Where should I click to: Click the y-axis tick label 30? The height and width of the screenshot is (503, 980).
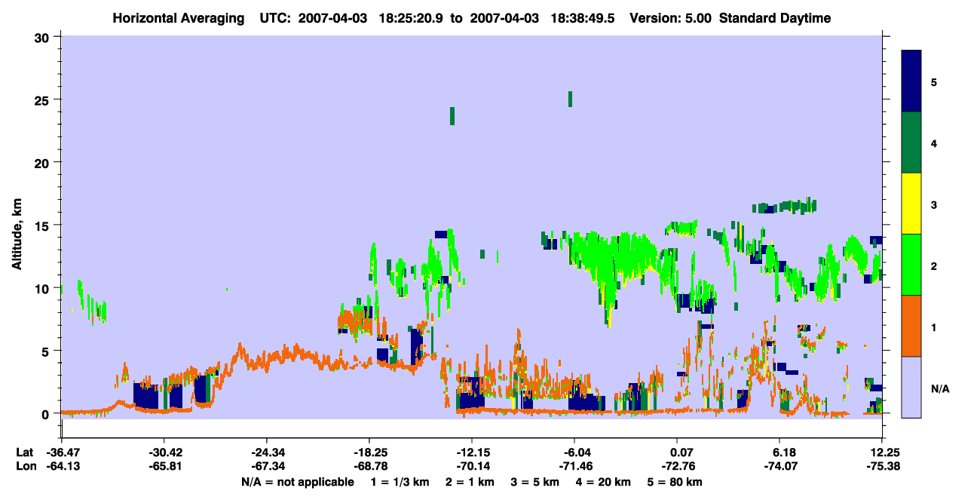pos(44,37)
